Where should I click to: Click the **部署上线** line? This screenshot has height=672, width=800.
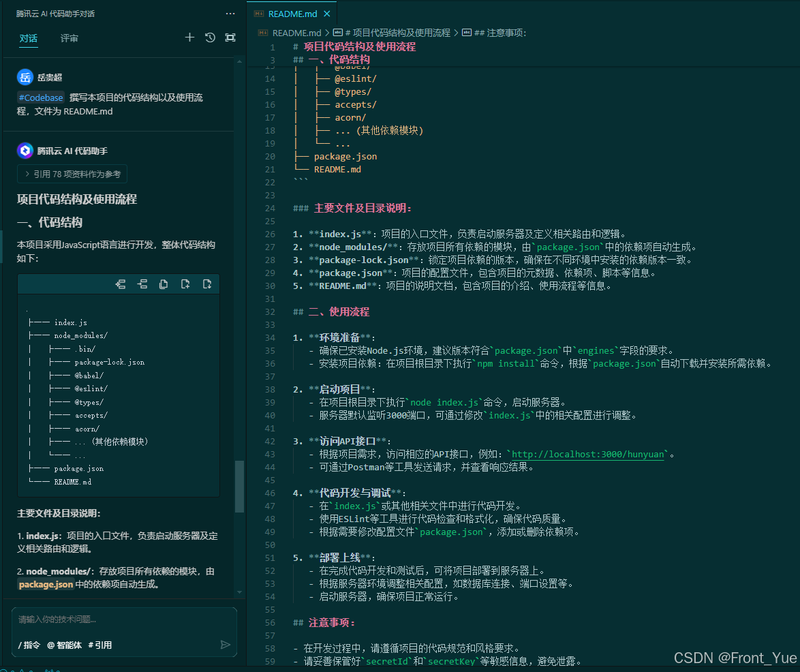[334, 558]
